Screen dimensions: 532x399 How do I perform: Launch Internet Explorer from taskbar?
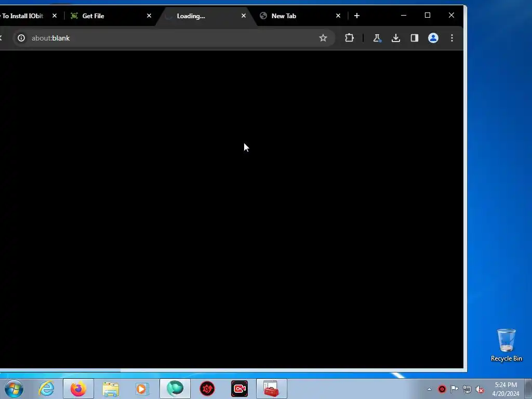tap(46, 389)
